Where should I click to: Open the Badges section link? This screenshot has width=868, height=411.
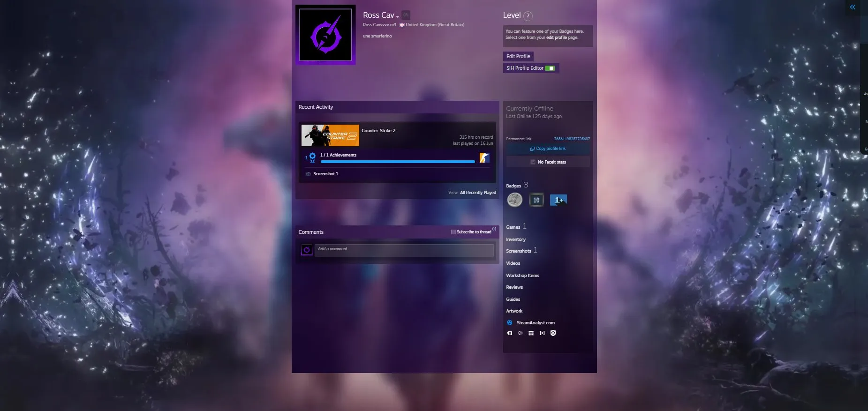(513, 186)
